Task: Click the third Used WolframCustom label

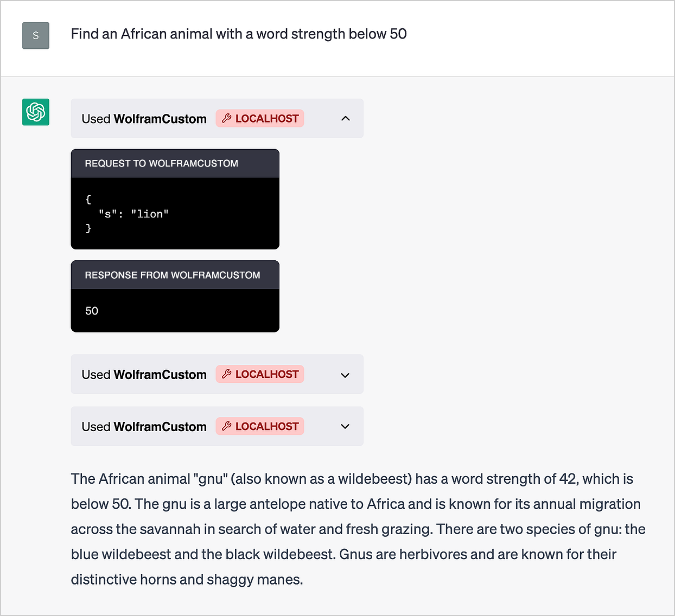Action: coord(144,427)
